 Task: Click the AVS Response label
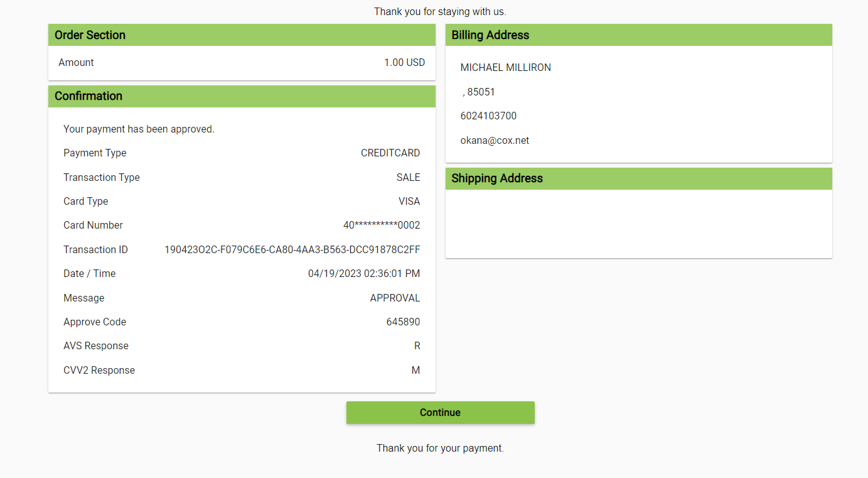click(x=96, y=346)
